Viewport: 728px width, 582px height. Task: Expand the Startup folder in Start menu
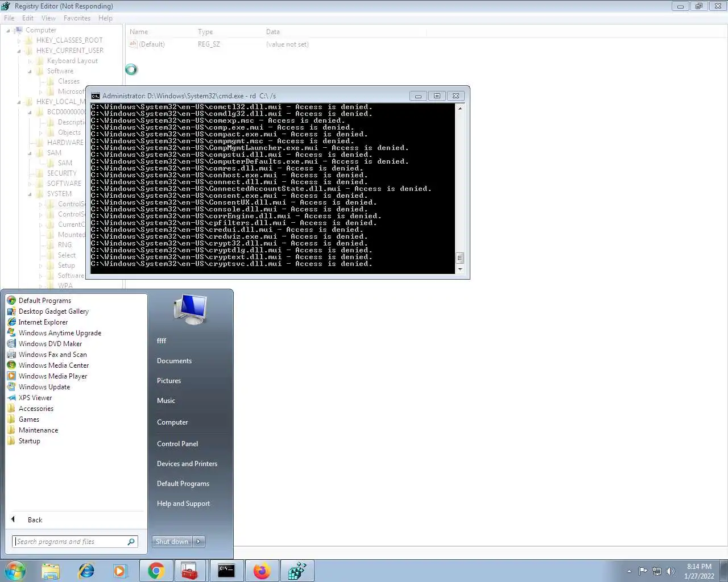(x=30, y=441)
